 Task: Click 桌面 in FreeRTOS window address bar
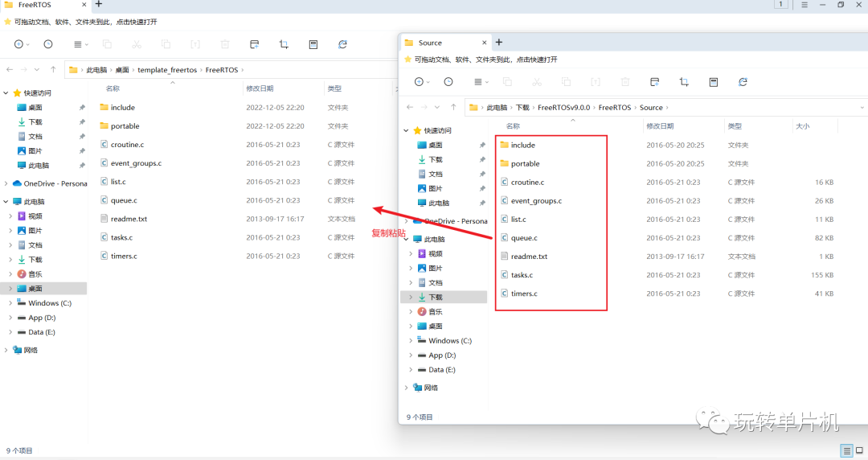(122, 70)
